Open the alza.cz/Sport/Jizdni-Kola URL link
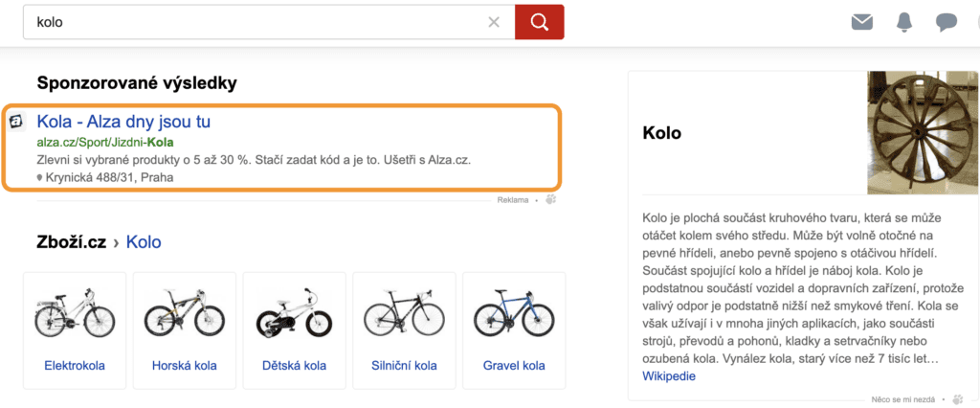The image size is (980, 408). click(x=105, y=142)
